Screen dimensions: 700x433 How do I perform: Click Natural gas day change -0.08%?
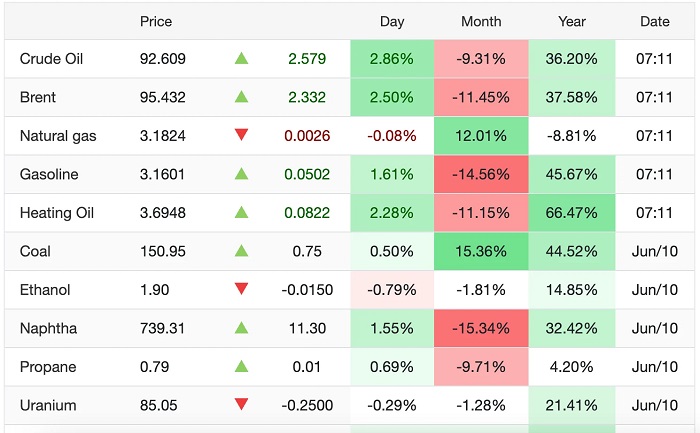pyautogui.click(x=392, y=136)
